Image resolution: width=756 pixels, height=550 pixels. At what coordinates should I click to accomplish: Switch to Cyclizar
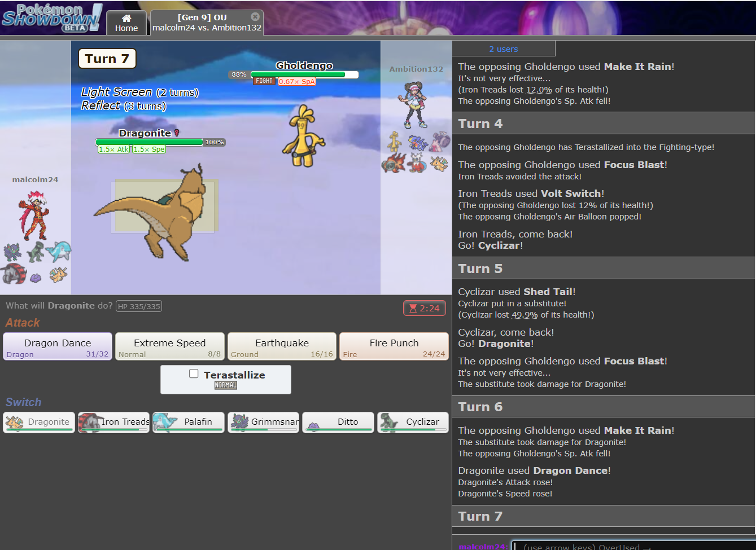pos(413,423)
